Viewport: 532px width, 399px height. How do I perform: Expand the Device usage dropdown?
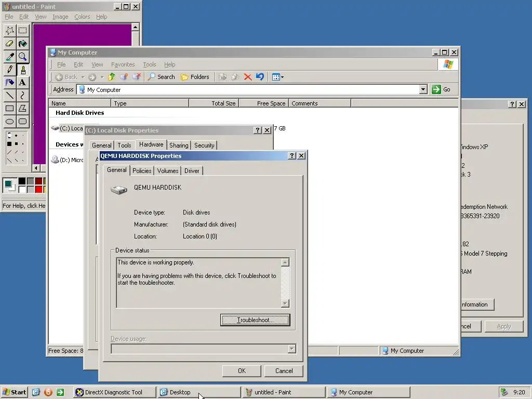tap(292, 349)
